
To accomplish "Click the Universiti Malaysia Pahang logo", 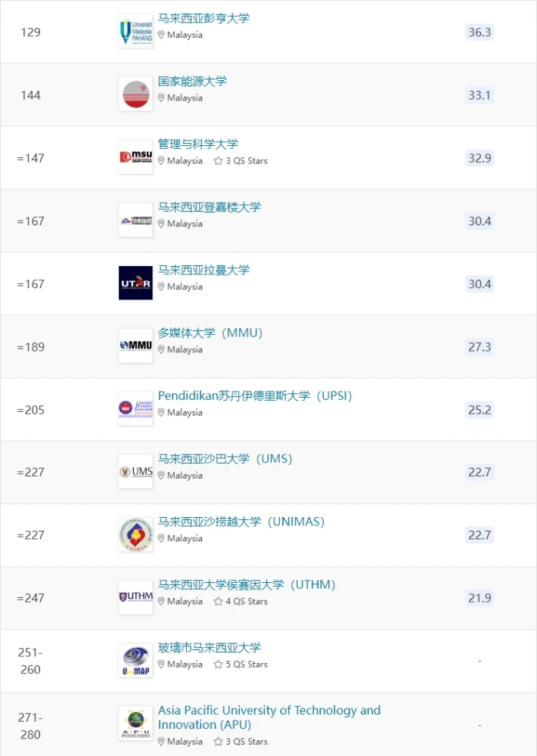I will coord(135,32).
